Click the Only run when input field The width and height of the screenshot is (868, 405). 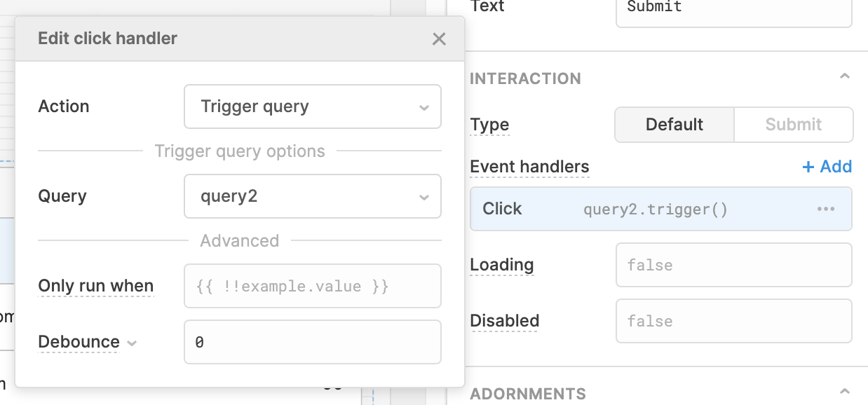coord(312,286)
